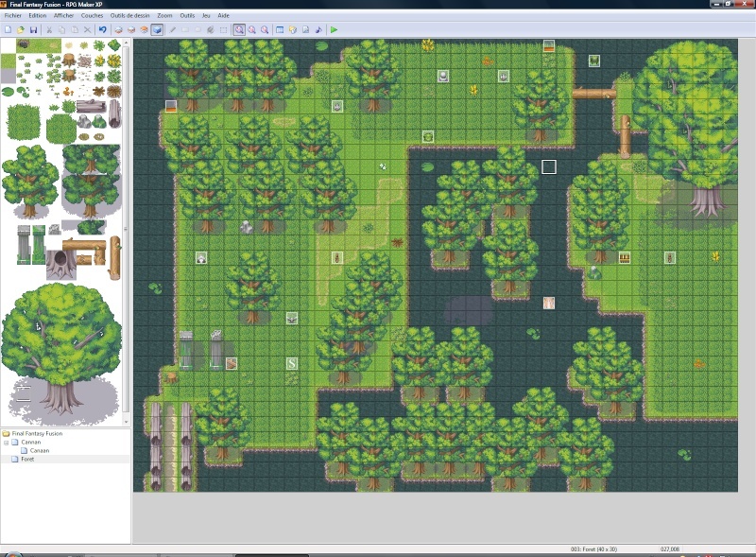Open the Outils de dessin menu

[x=130, y=15]
